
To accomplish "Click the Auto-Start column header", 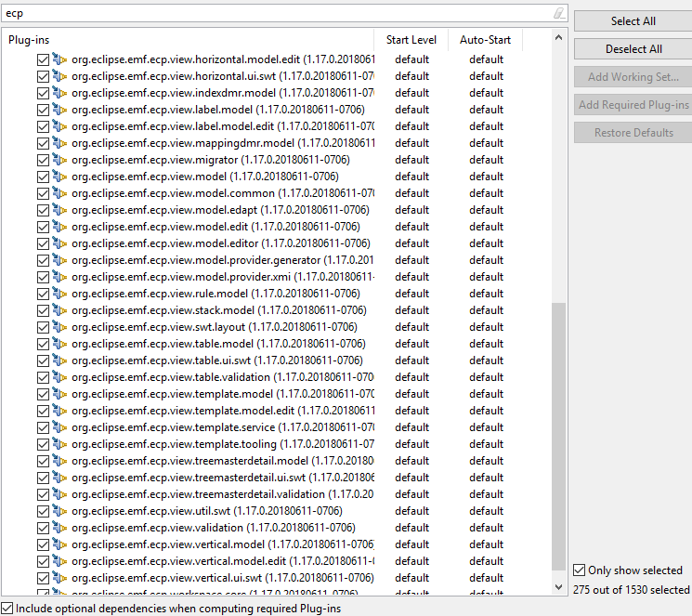I will click(485, 40).
